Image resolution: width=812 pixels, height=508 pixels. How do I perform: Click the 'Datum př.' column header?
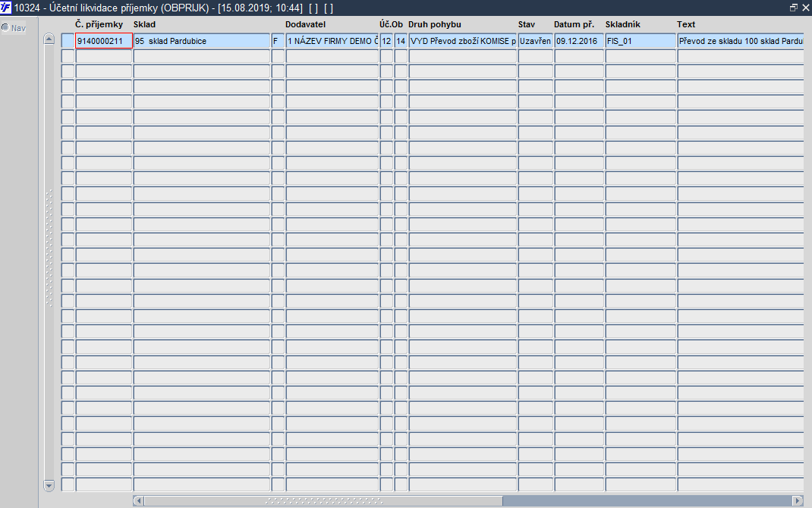574,24
